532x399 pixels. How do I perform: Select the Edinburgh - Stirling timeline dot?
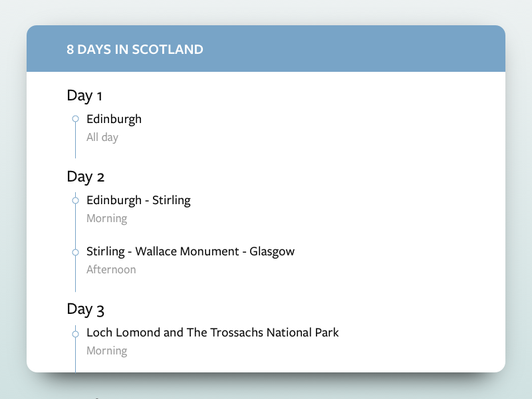[x=75, y=200]
